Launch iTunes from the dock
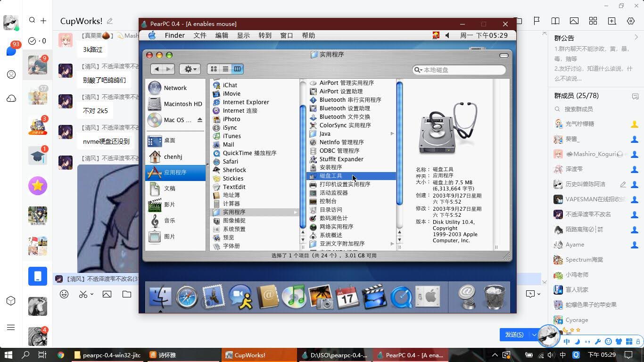This screenshot has height=362, width=644. [294, 297]
